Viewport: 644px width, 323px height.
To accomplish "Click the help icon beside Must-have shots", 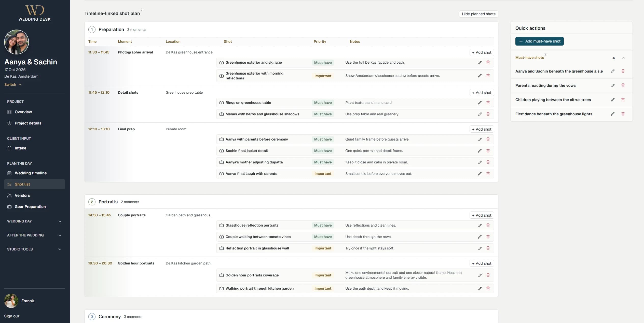I will pos(545,54).
